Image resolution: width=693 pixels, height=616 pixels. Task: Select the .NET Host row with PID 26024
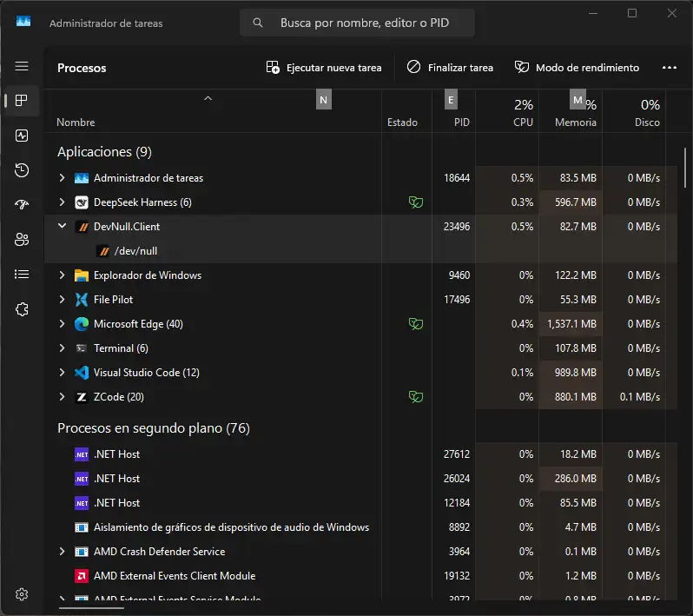361,479
